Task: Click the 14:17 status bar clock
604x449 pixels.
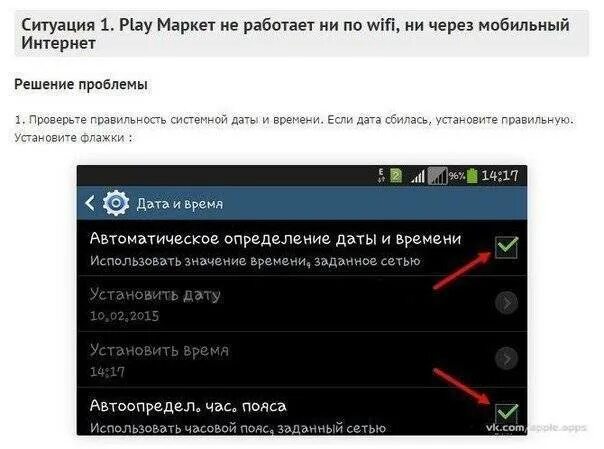Action: tap(500, 176)
